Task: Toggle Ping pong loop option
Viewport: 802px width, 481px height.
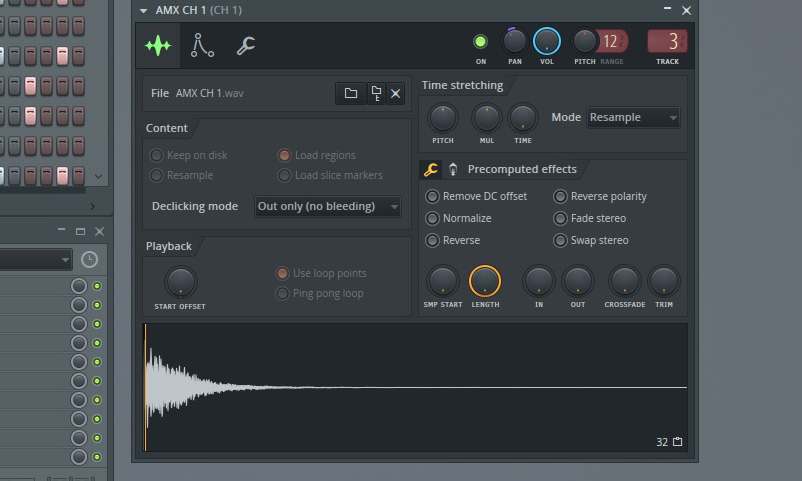Action: tap(282, 293)
